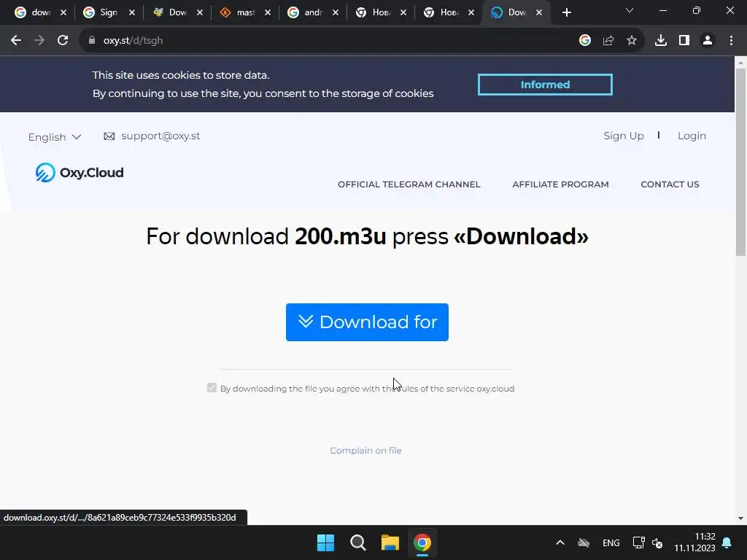Click the network tray icon
This screenshot has height=560, width=747.
coord(638,542)
